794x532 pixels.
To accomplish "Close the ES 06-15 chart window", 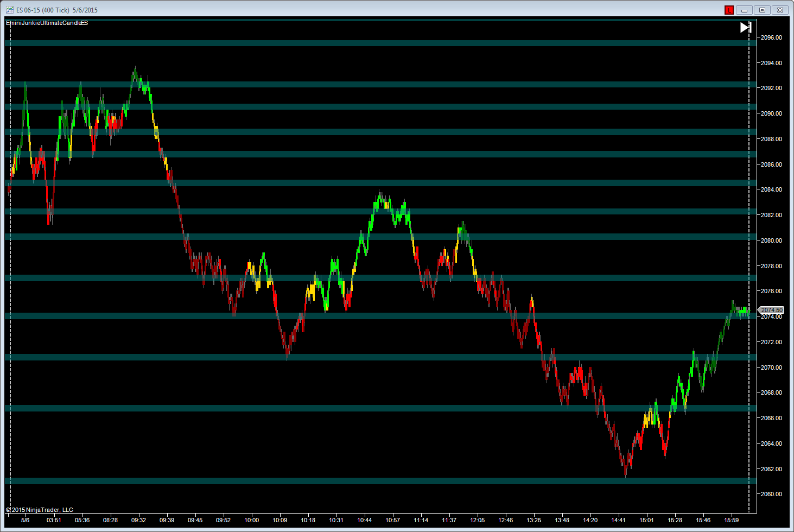I will pos(780,10).
